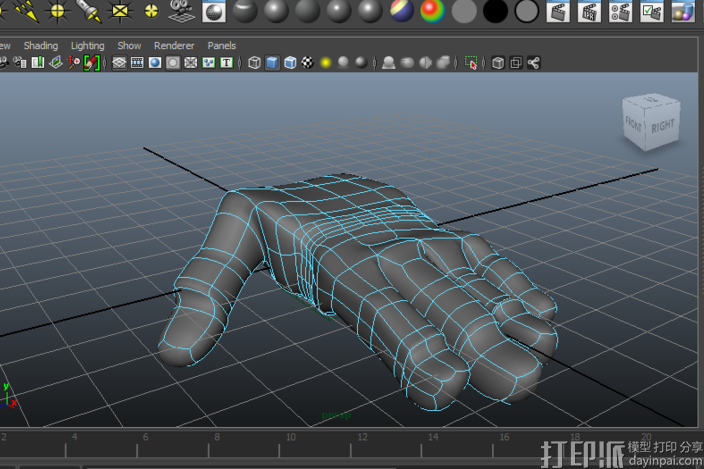704x469 pixels.
Task: Assign the glossy Blinn material sphere
Action: coord(276,11)
